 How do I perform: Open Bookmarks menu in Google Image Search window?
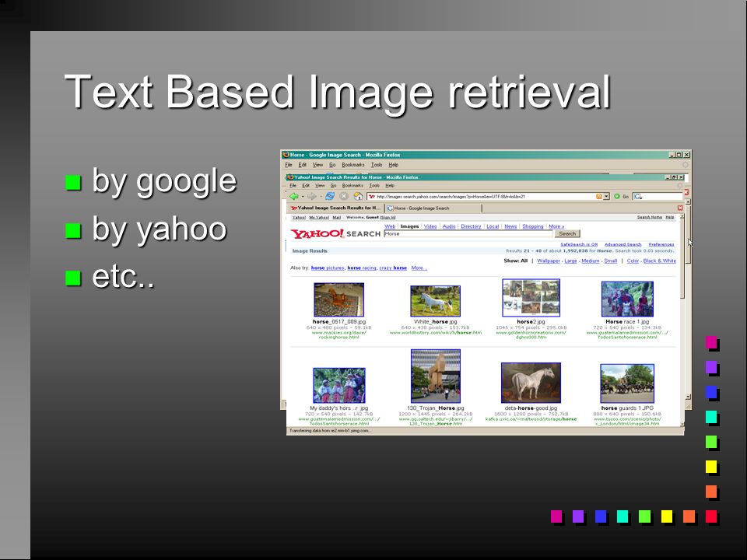(x=353, y=165)
